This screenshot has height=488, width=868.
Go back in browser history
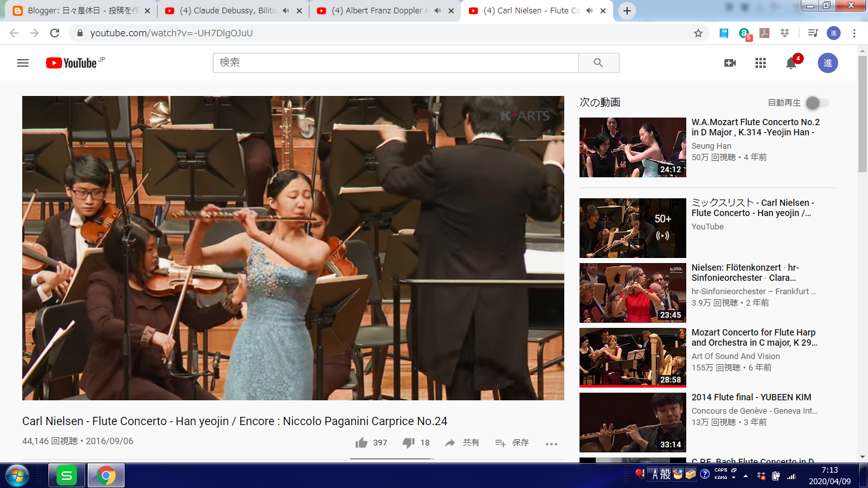14,33
